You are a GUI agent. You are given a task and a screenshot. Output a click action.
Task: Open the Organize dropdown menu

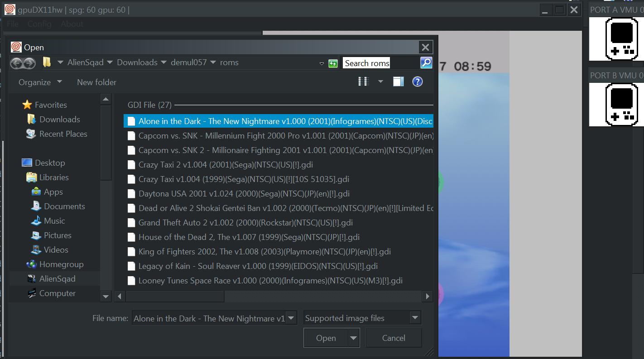click(40, 82)
